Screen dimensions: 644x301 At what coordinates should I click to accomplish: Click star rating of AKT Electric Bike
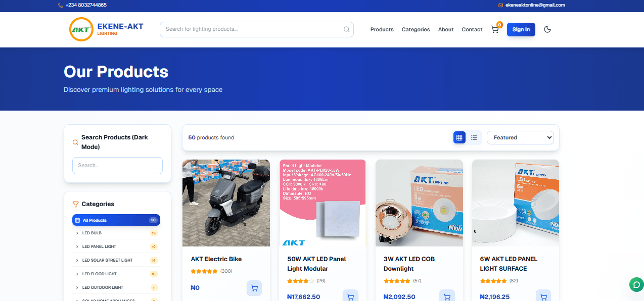[x=204, y=271]
